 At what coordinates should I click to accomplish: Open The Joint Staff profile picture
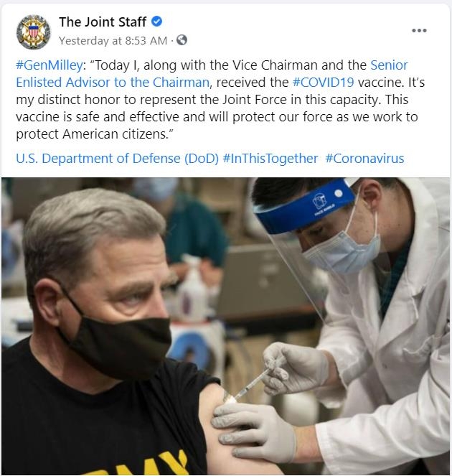(x=34, y=32)
